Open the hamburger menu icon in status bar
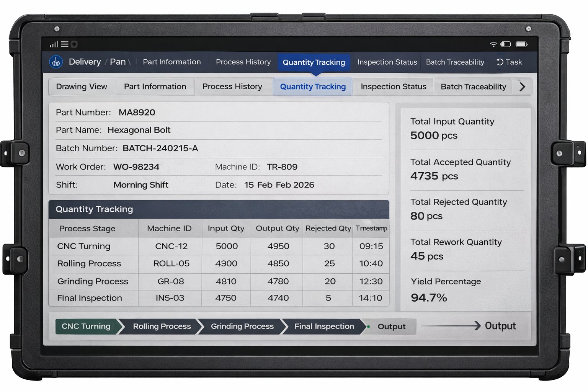Viewport: 588px width, 392px height. tap(65, 44)
